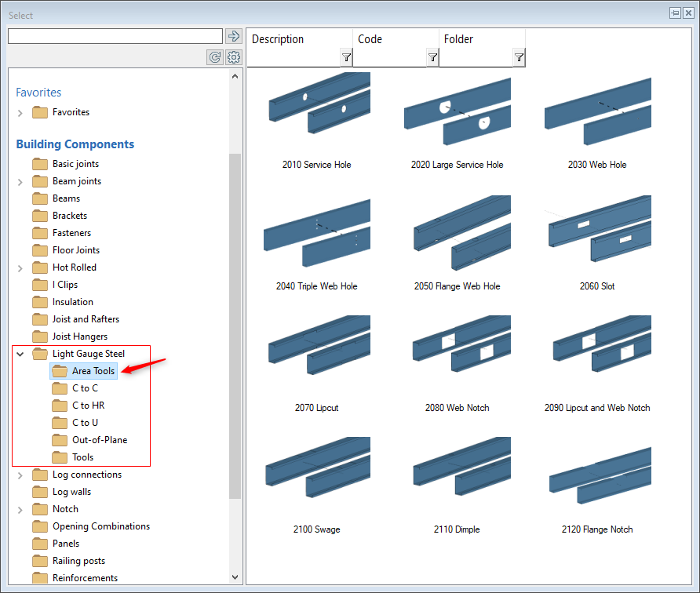Select the 2010 Service Hole thumbnail
Image resolution: width=700 pixels, height=593 pixels.
317,110
